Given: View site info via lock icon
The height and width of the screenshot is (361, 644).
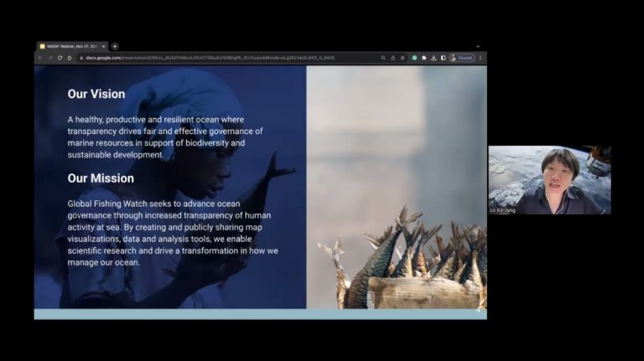Looking at the screenshot, I should click(x=81, y=58).
